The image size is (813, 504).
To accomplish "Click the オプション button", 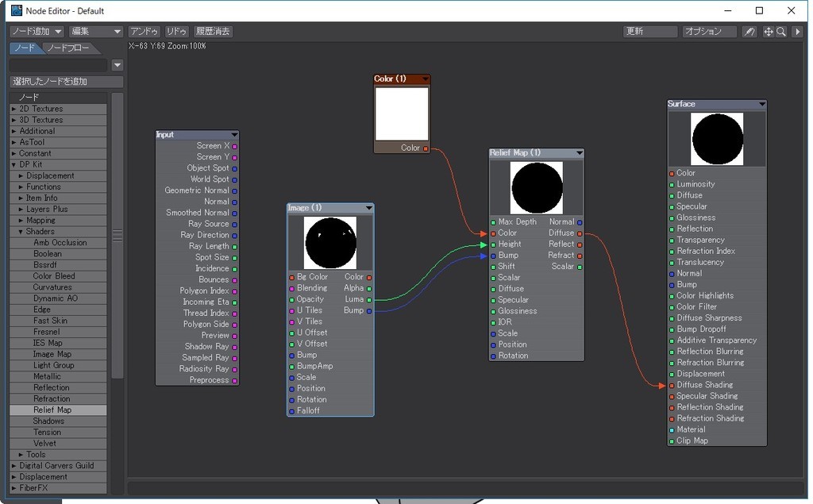I will pos(709,32).
